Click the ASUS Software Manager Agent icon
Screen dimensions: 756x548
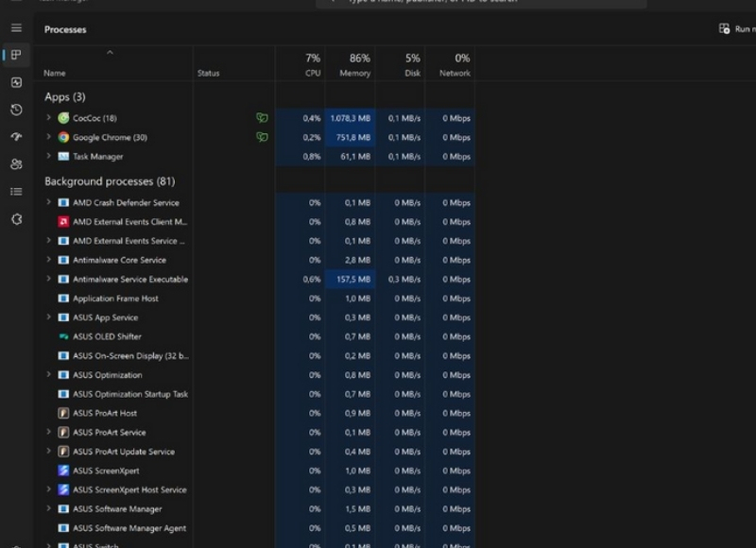[x=63, y=528]
